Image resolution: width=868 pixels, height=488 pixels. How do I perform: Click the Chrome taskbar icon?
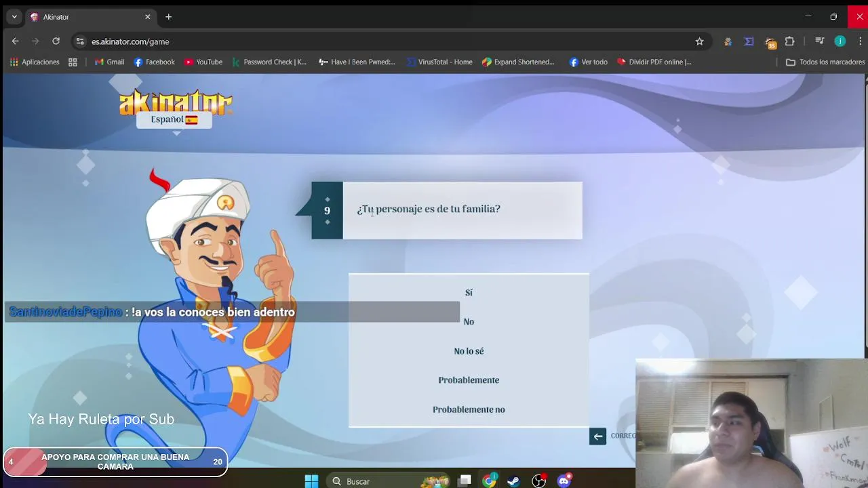pos(489,481)
